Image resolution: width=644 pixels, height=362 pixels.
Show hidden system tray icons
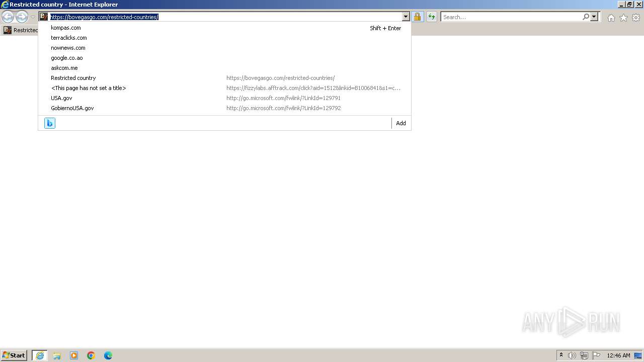pyautogui.click(x=561, y=355)
